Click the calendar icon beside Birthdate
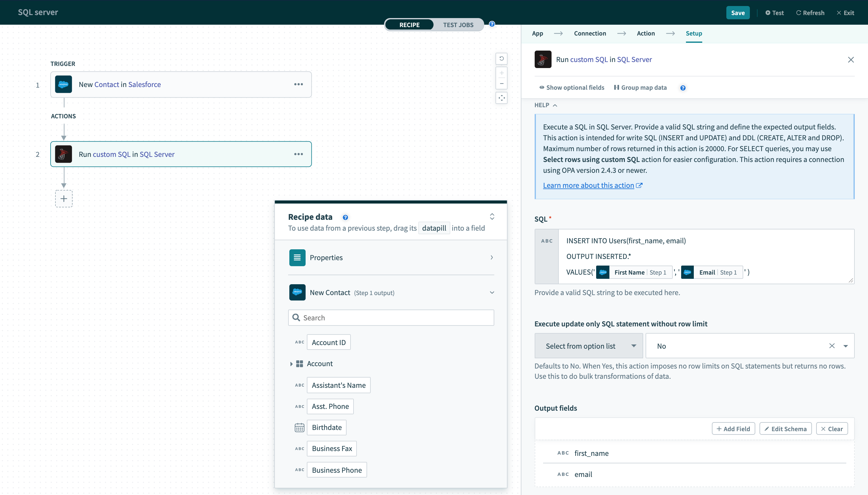The width and height of the screenshot is (868, 495). (x=299, y=427)
